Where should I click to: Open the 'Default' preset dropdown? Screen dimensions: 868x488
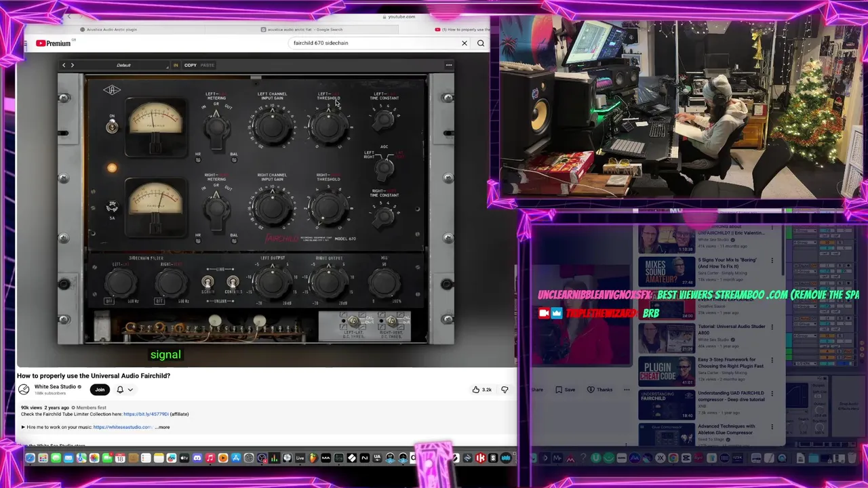[x=123, y=65]
